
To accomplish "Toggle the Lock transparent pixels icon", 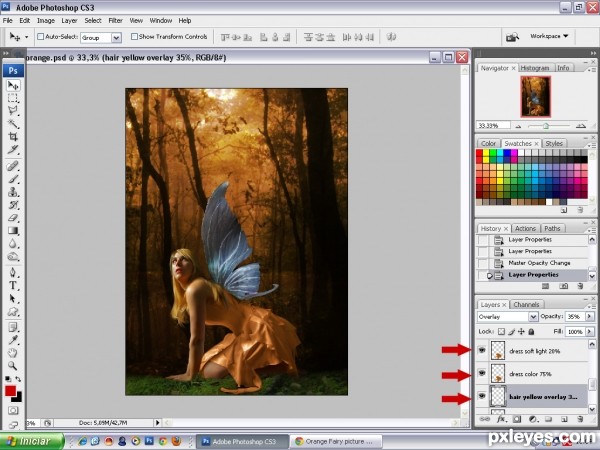I will coord(501,332).
